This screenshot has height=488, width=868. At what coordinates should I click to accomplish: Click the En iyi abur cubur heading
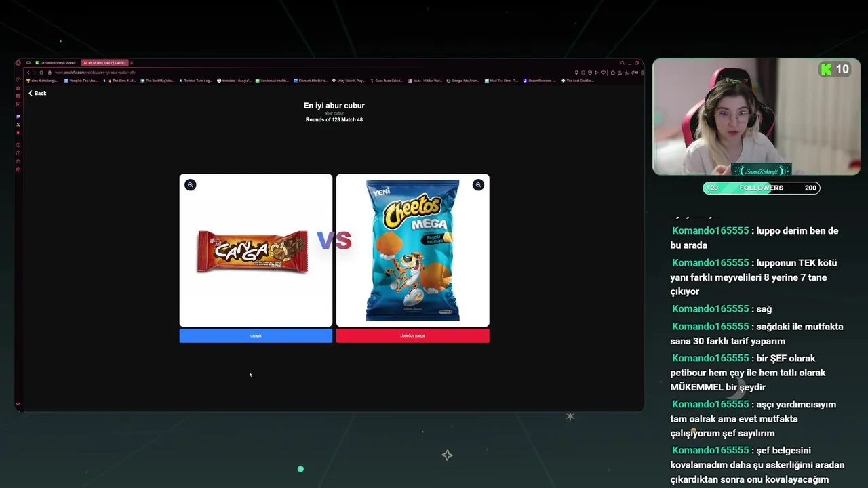(x=334, y=106)
